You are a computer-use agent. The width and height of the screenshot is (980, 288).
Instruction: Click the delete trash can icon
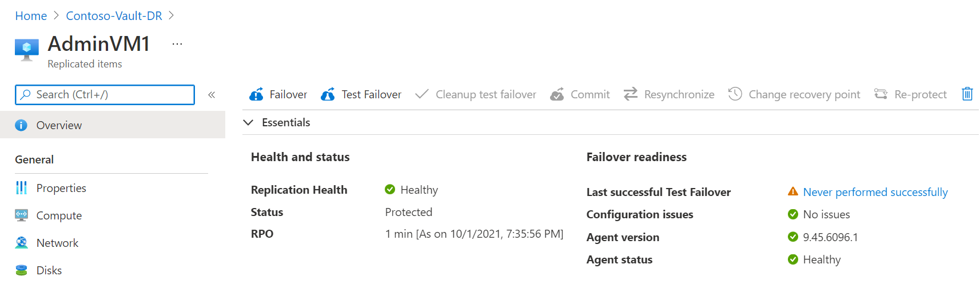tap(967, 94)
